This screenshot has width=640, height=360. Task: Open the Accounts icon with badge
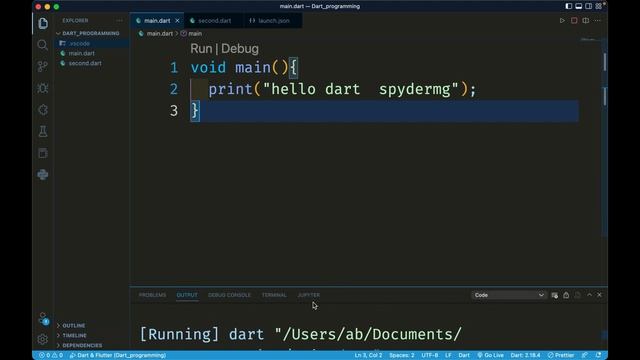pos(43,318)
